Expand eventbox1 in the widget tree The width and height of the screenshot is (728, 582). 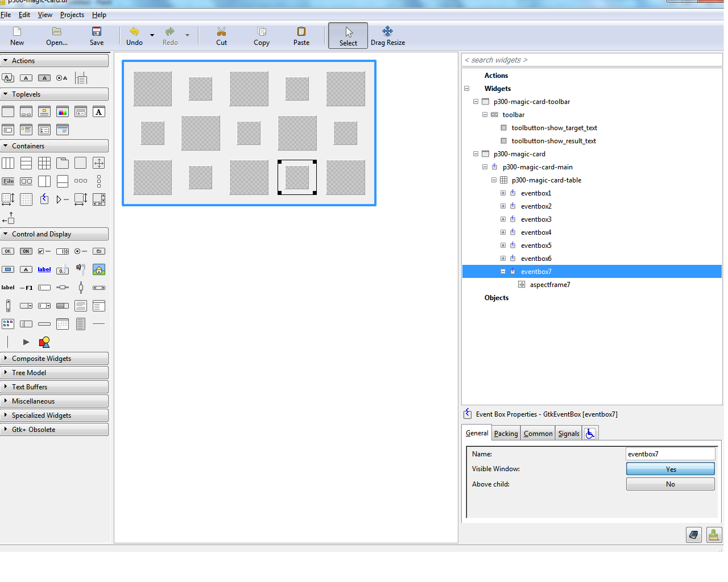(x=503, y=193)
